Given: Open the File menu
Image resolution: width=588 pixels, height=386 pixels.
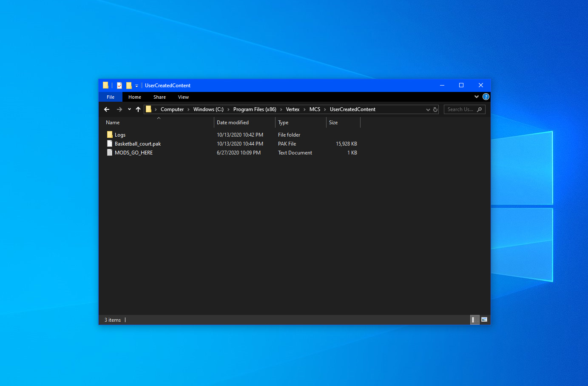Looking at the screenshot, I should pos(111,97).
